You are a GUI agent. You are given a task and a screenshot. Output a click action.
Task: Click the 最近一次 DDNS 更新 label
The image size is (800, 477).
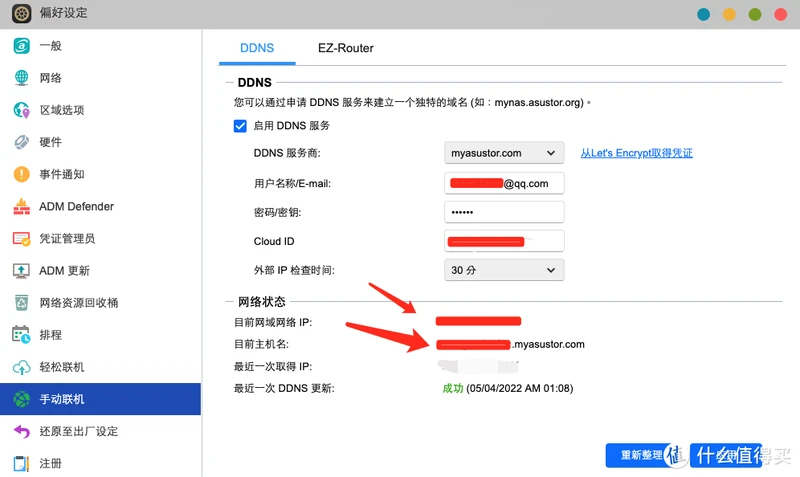284,389
